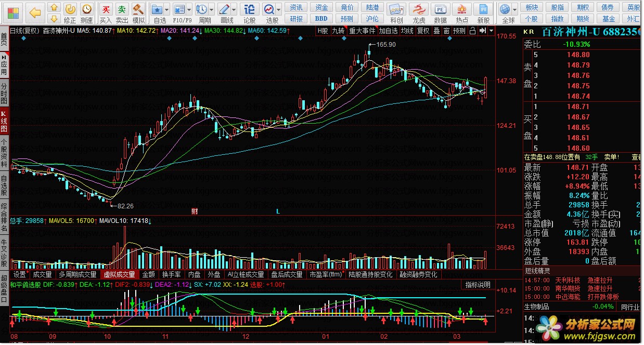
Task: Open the 数据 PE icon
Action: [440, 9]
